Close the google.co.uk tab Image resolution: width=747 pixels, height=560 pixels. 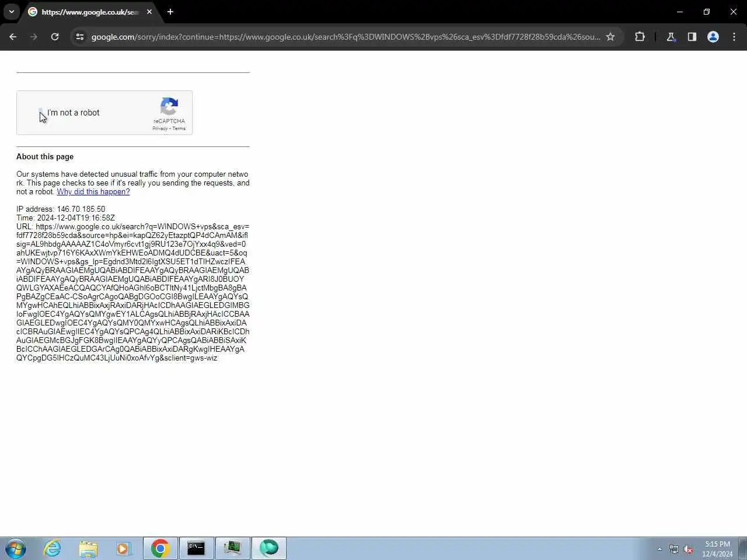pos(149,12)
